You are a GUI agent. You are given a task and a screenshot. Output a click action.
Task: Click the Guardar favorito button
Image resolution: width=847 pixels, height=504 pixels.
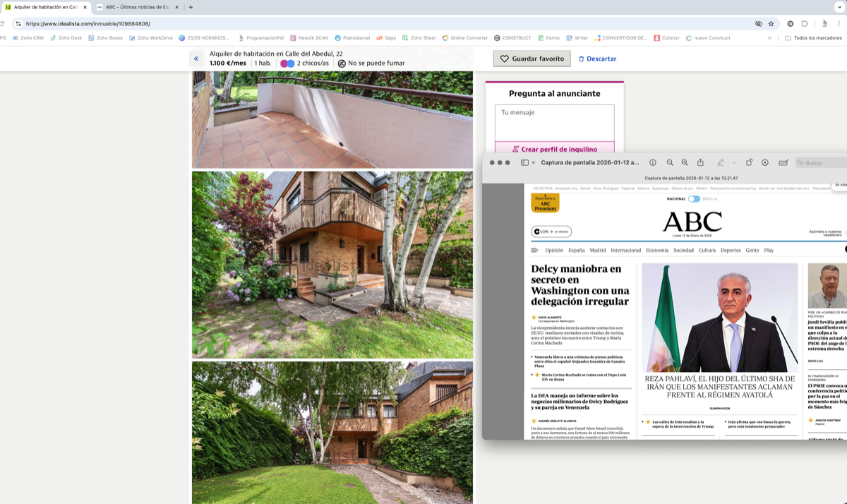click(531, 59)
